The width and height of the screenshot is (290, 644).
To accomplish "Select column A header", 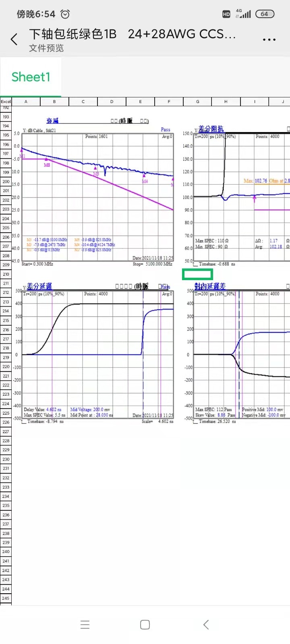I will coord(26,102).
